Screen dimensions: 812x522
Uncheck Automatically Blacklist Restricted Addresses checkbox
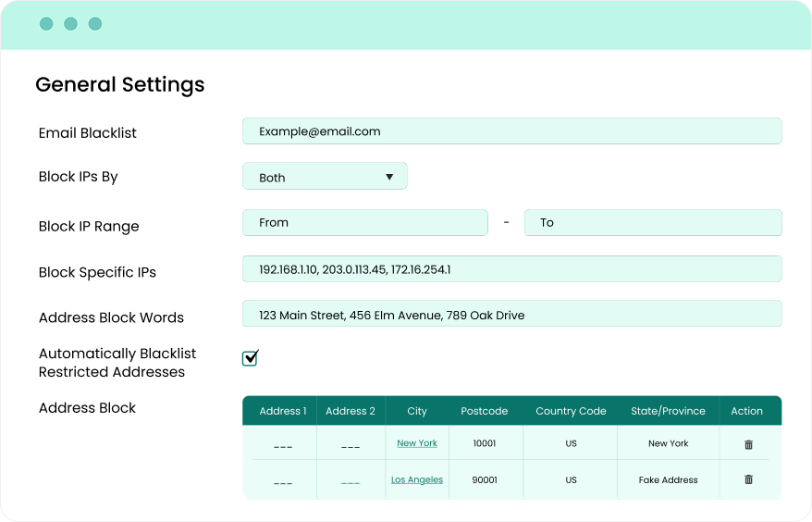click(x=250, y=358)
